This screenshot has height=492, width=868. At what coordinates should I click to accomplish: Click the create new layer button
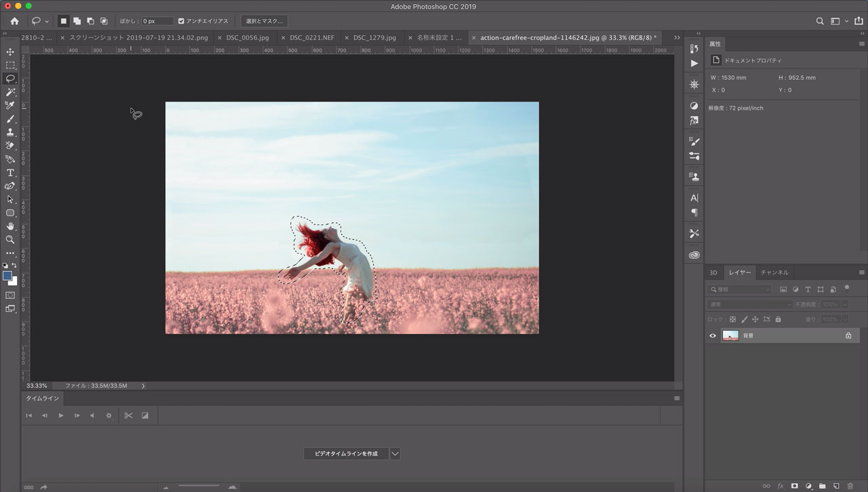[836, 486]
